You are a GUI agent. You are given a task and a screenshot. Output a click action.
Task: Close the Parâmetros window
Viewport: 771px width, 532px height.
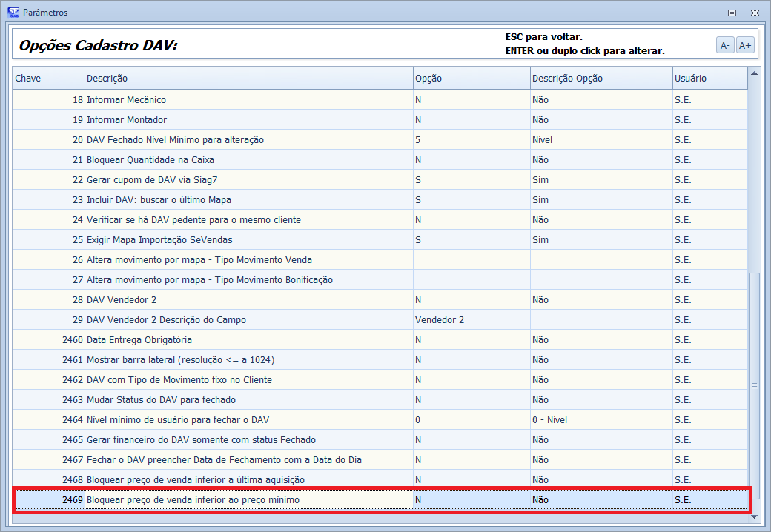[x=754, y=13]
